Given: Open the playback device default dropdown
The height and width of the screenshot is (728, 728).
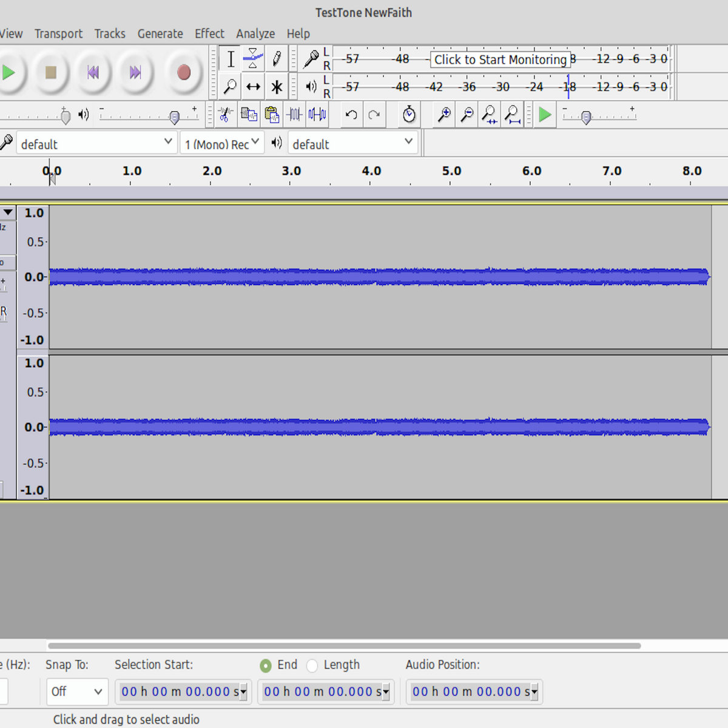Looking at the screenshot, I should pyautogui.click(x=352, y=143).
